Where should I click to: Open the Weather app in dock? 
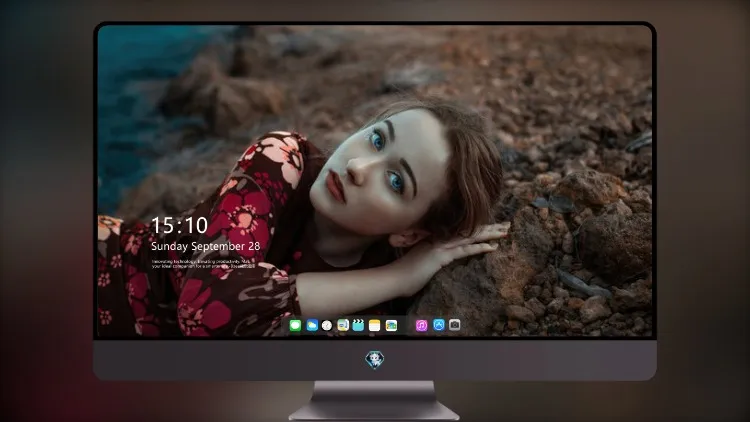pos(312,326)
